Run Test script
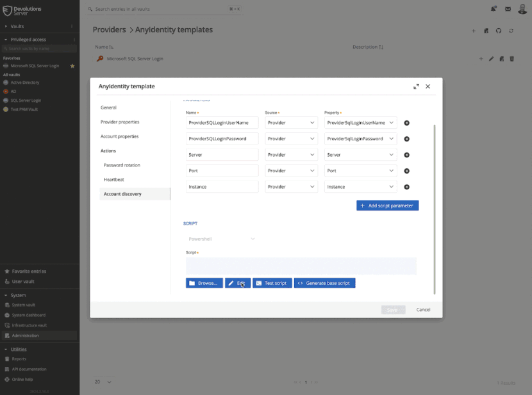Viewport: 532px width, 395px height. click(x=272, y=283)
